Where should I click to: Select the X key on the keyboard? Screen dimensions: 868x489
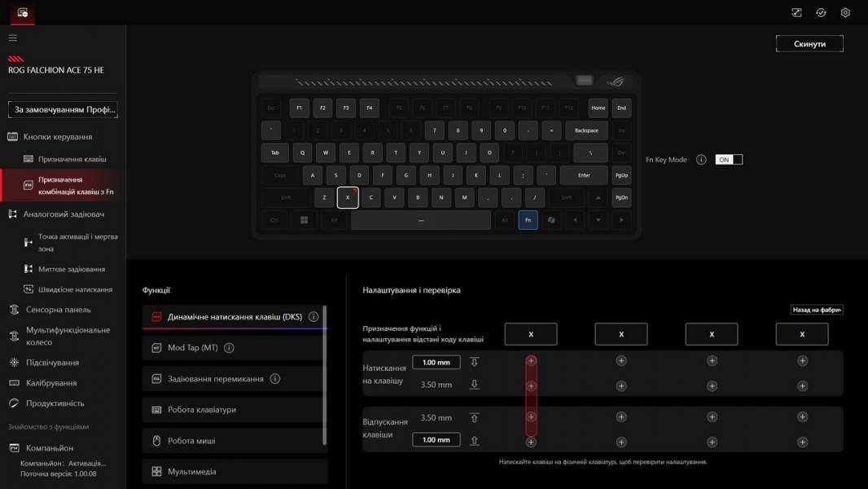point(348,197)
